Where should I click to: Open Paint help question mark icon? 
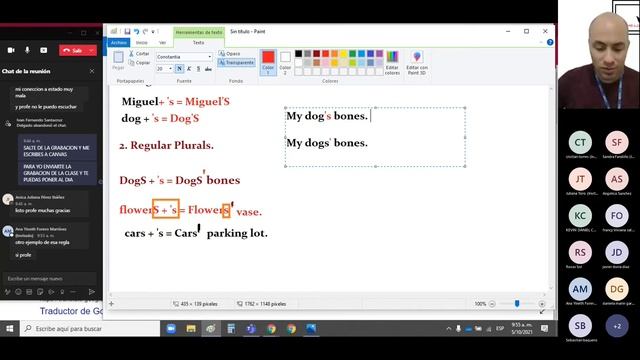click(550, 42)
